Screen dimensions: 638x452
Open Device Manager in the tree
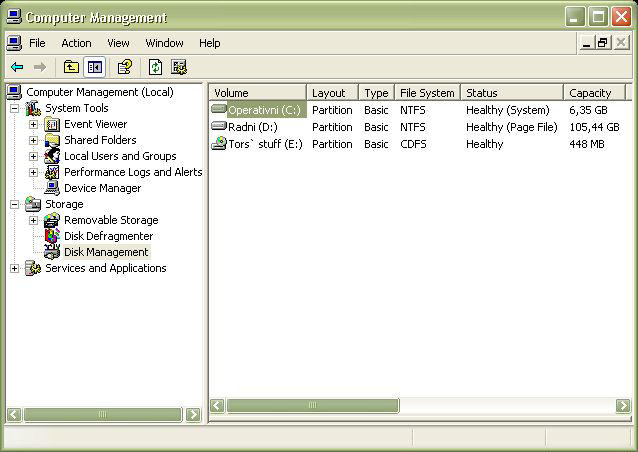pyautogui.click(x=102, y=188)
